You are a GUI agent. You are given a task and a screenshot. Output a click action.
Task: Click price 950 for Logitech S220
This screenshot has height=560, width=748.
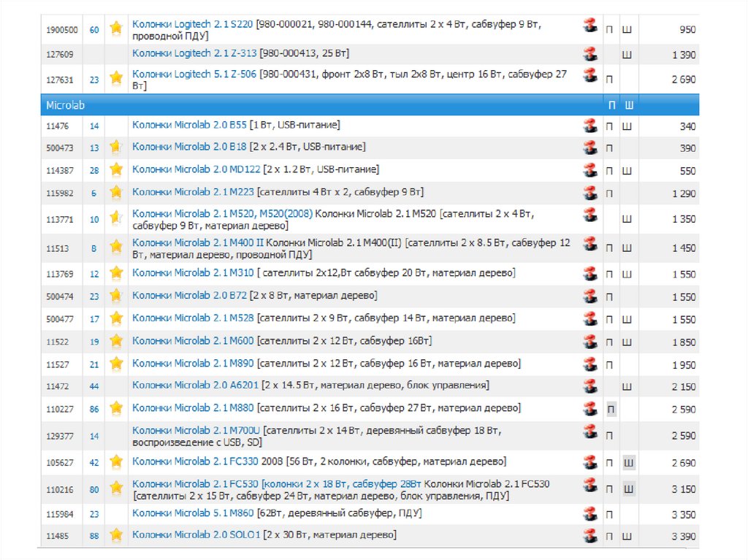[687, 30]
